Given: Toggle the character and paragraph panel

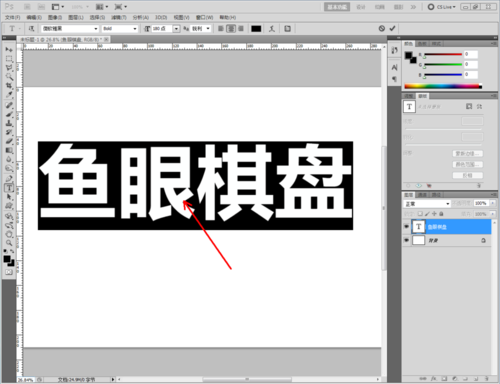Looking at the screenshot, I should click(287, 29).
